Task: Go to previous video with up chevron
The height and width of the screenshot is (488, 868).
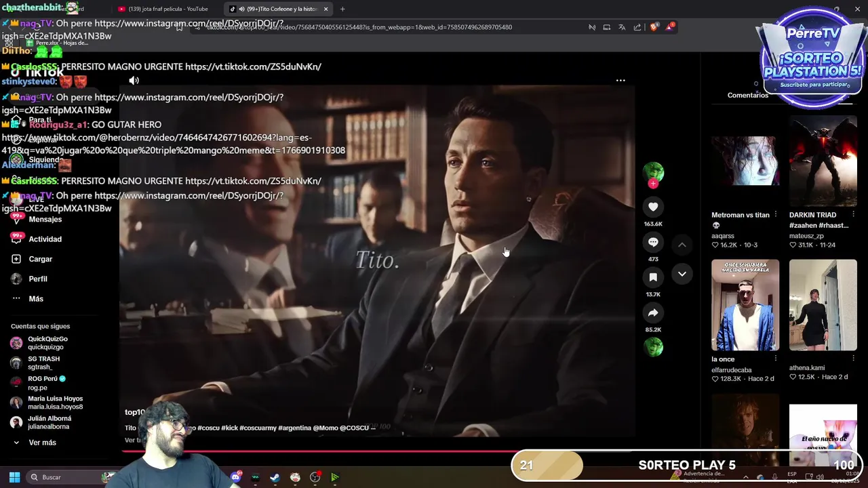Action: pyautogui.click(x=682, y=244)
